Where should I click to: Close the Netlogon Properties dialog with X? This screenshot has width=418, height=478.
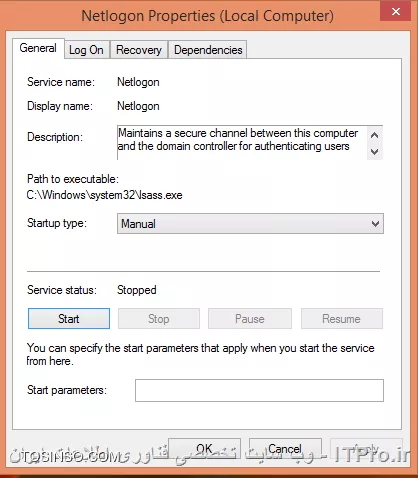[x=396, y=12]
